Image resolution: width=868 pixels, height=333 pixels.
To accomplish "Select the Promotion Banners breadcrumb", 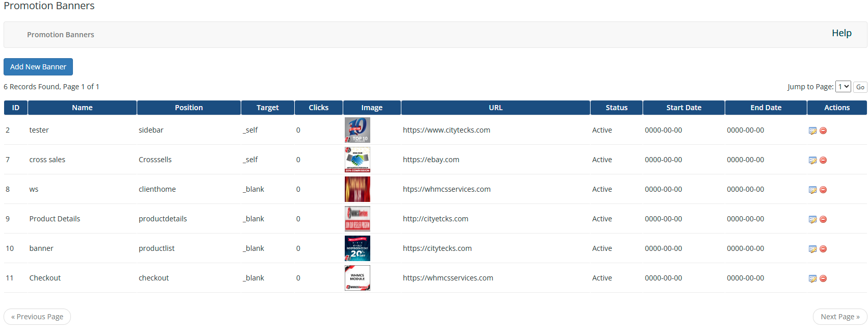I will coord(61,35).
